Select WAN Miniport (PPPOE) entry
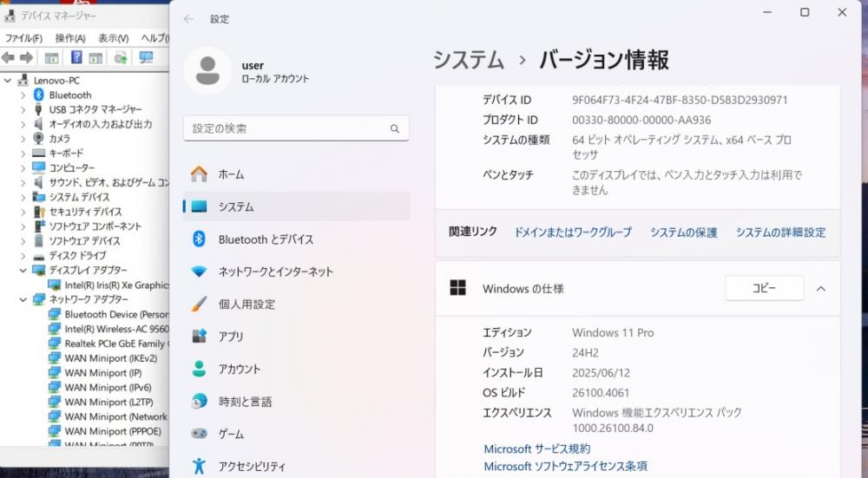 click(x=113, y=431)
